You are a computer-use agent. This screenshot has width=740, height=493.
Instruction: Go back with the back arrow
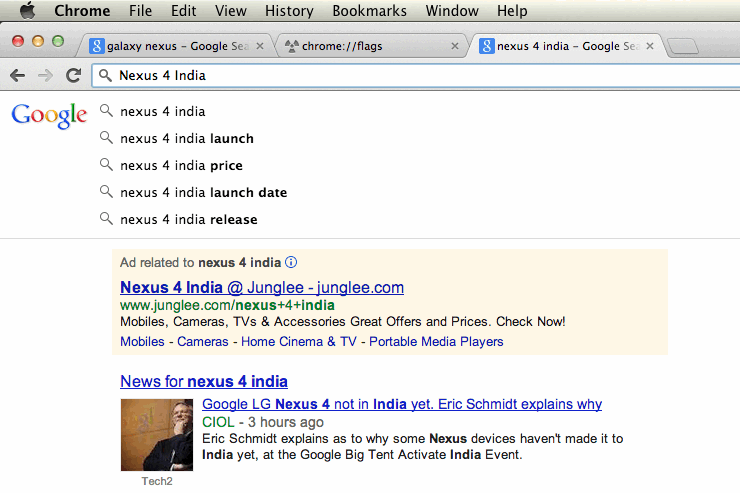(x=17, y=75)
